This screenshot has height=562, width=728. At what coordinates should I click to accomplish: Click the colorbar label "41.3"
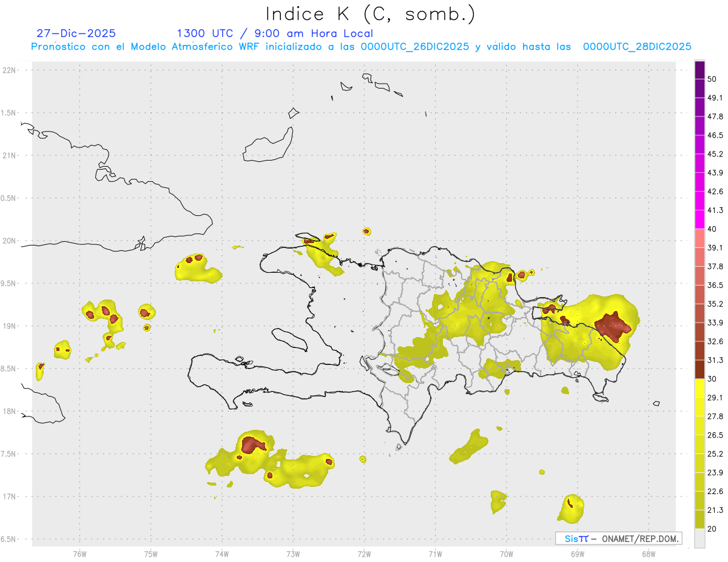715,210
